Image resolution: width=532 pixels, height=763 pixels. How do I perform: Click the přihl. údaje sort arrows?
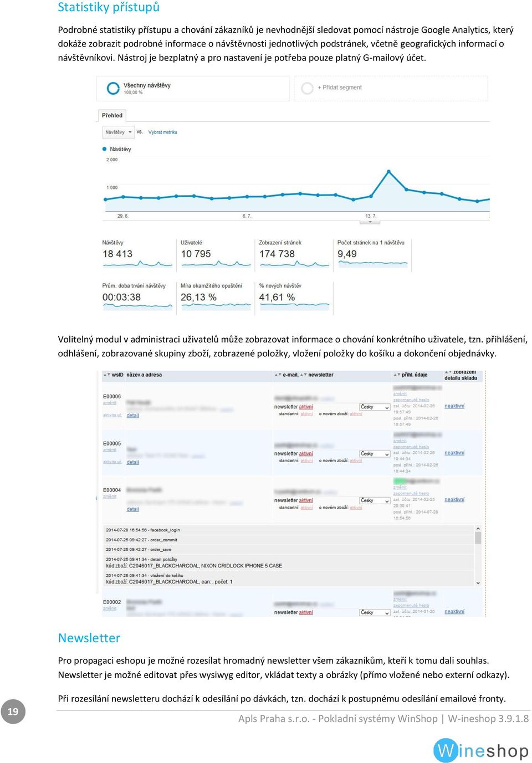point(397,375)
